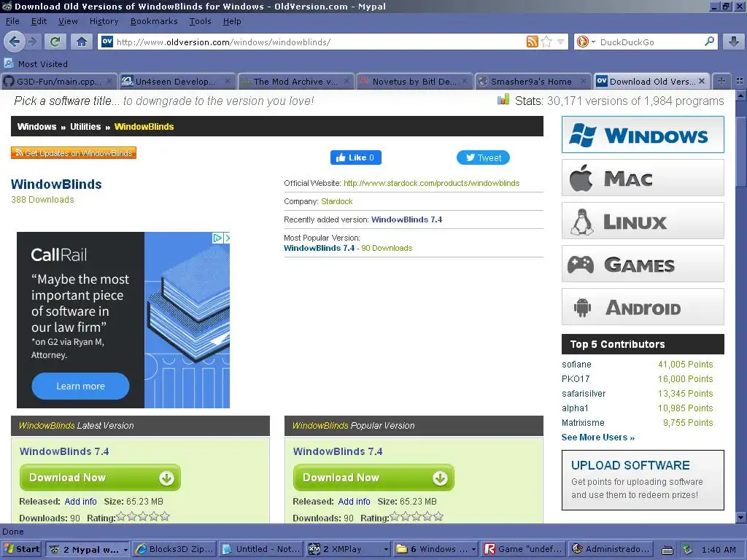
Task: Click the Stardock company link
Action: 337,201
